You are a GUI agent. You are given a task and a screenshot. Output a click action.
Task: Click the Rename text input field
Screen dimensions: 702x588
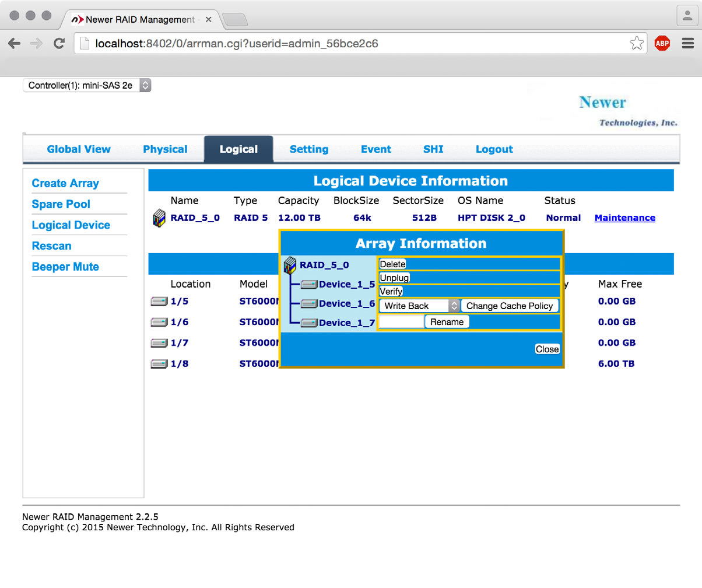(401, 322)
